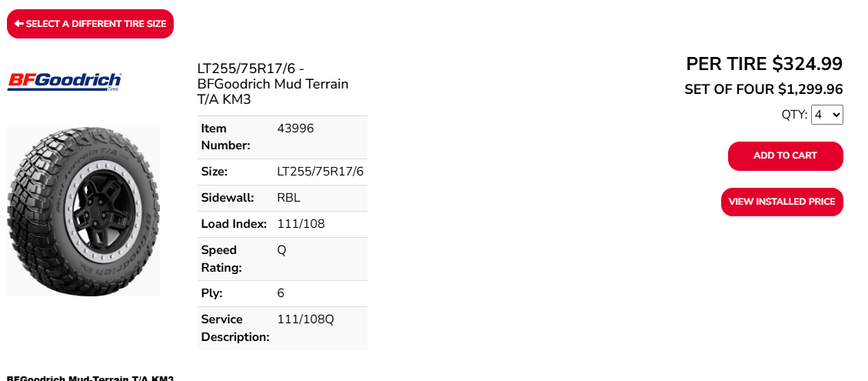Click the Per Tire $324.99 price
The height and width of the screenshot is (381, 868).
pos(763,63)
